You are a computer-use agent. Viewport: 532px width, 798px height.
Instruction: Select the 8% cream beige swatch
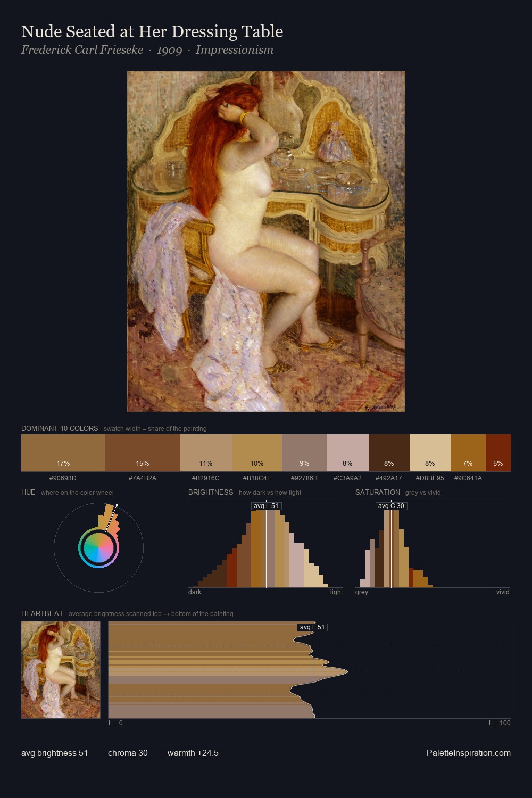pyautogui.click(x=430, y=453)
